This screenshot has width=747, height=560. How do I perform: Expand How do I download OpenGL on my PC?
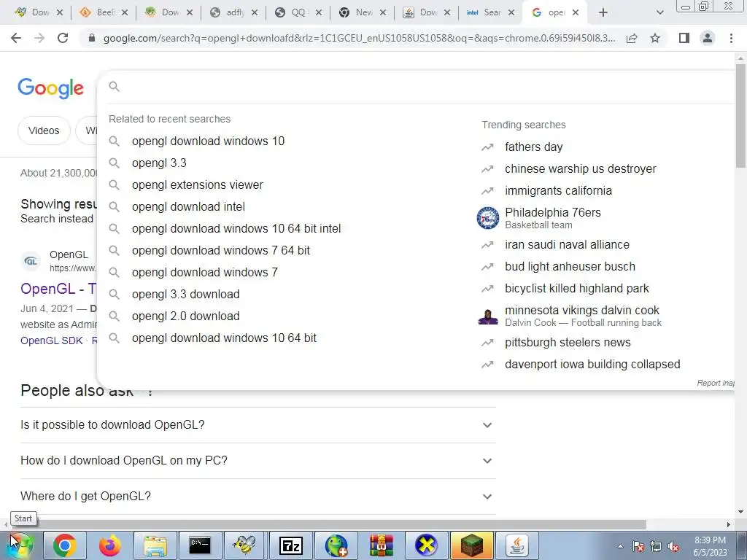point(258,461)
